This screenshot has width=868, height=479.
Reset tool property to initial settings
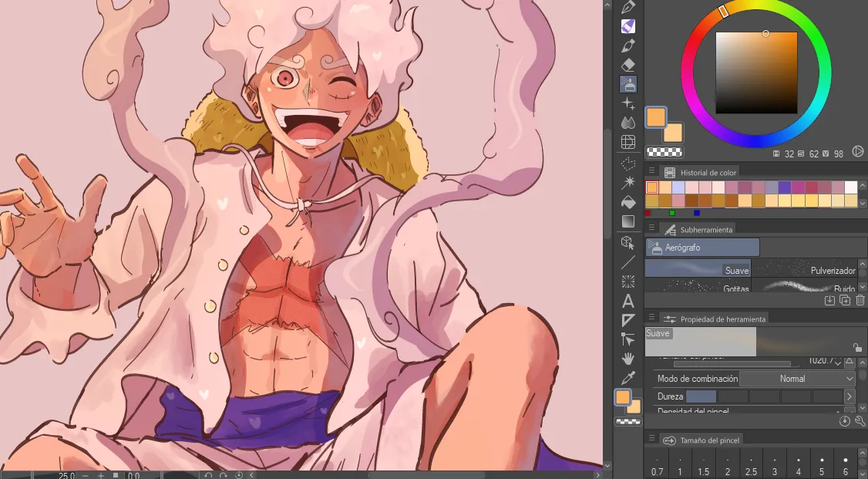pos(844,421)
